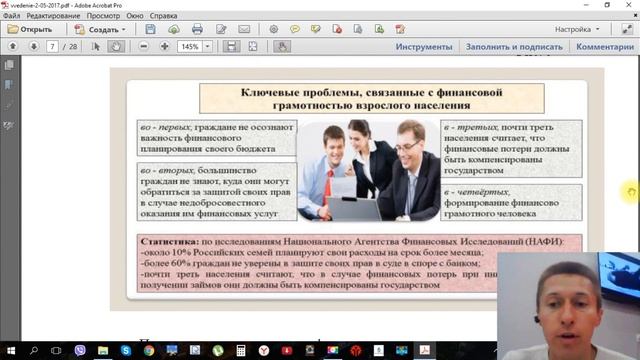Open the zoom percentage dropdown arrow
The width and height of the screenshot is (640, 360).
click(207, 47)
